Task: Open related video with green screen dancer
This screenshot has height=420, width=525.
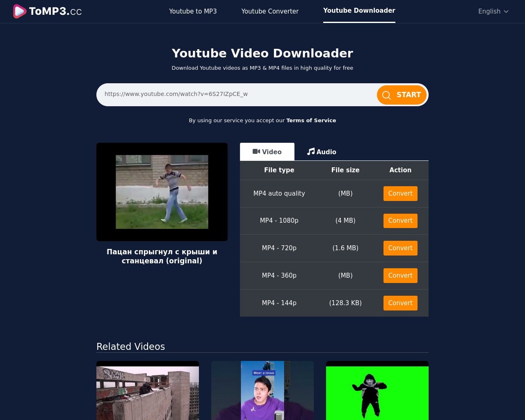Action: [x=377, y=390]
